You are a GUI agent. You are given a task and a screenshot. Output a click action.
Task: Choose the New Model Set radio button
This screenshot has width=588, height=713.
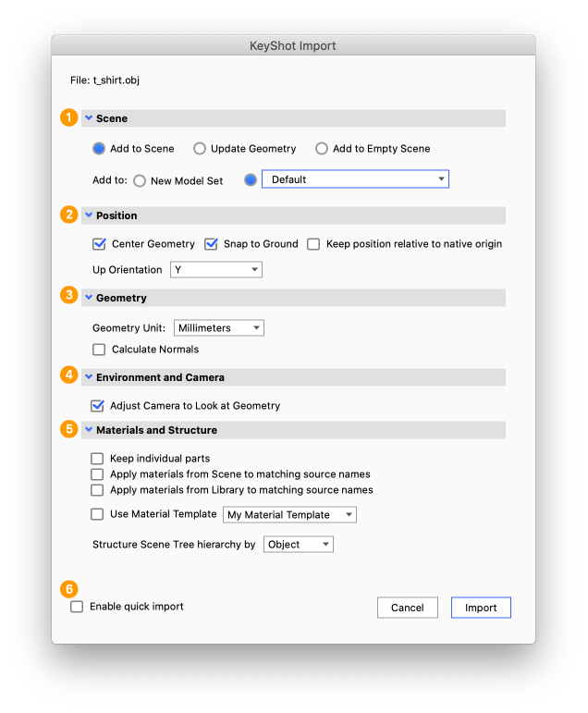[x=140, y=181]
